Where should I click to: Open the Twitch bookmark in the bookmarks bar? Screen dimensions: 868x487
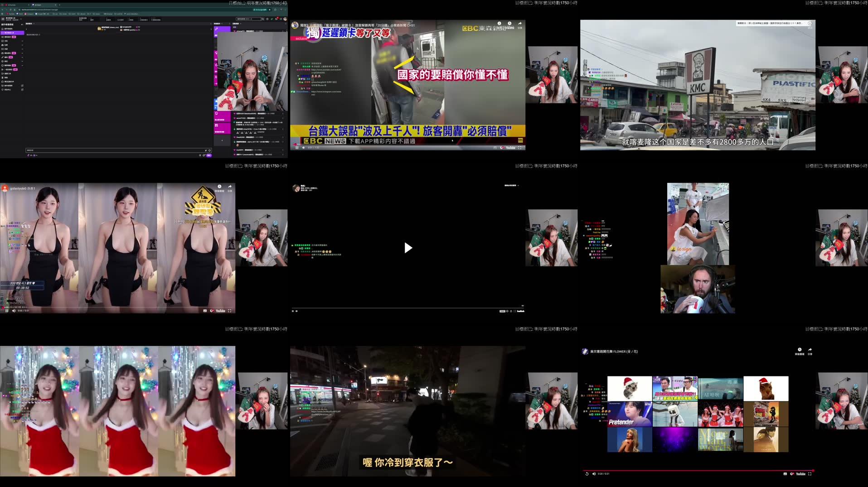coord(19,14)
